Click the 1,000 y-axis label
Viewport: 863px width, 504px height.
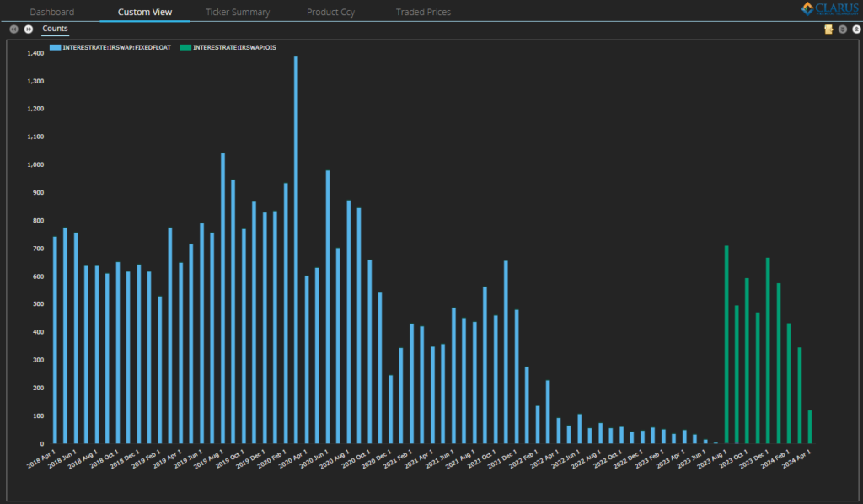(35, 164)
